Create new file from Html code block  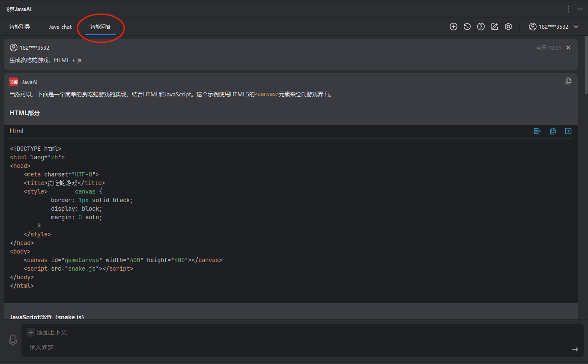(x=568, y=131)
